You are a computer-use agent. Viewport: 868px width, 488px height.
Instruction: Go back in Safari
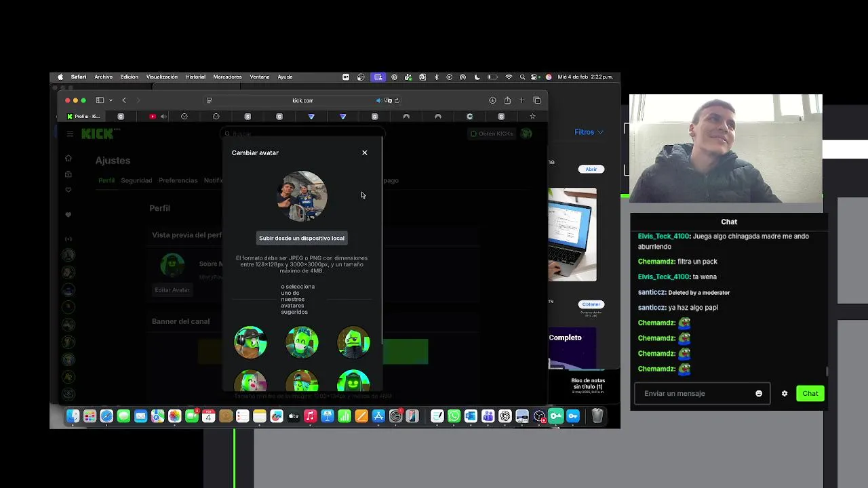click(x=124, y=100)
